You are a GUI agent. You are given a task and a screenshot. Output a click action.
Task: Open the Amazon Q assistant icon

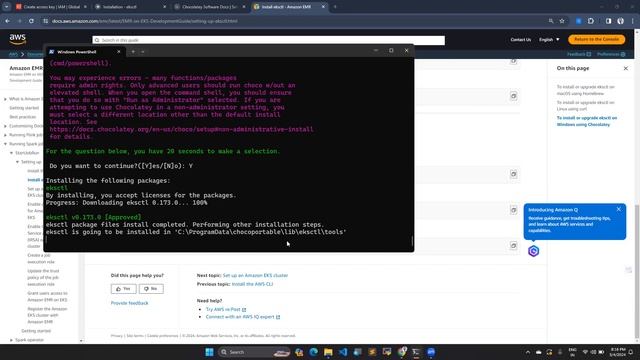(533, 251)
